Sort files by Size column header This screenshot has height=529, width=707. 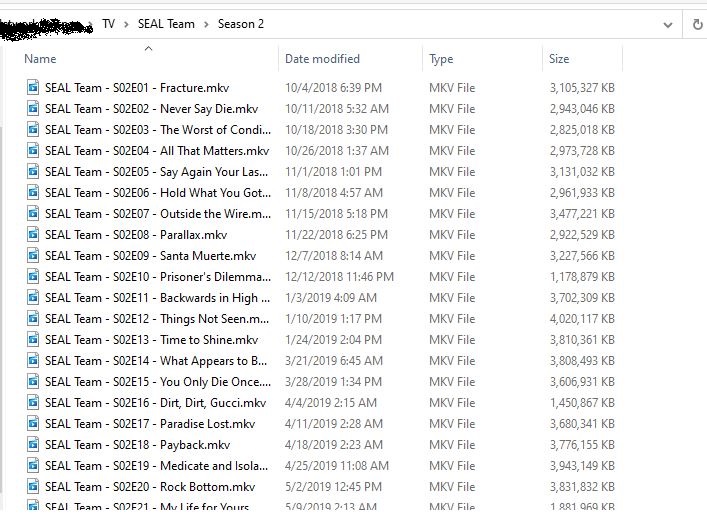(559, 59)
